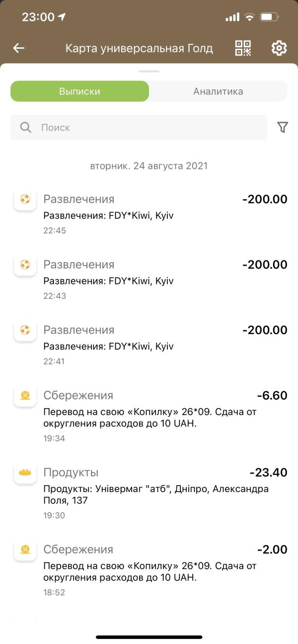
Task: Open the -6.60 Копилка transfer entry
Action: coord(149,416)
